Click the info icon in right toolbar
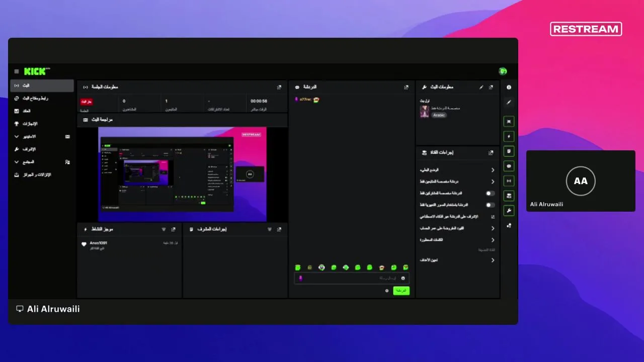 [x=509, y=87]
